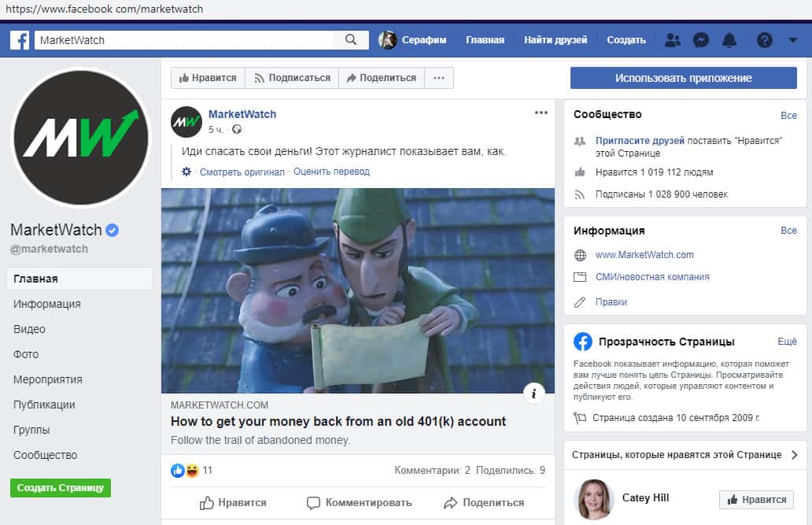Click the verified badge next to MarketWatch
This screenshot has width=812, height=525.
point(112,230)
